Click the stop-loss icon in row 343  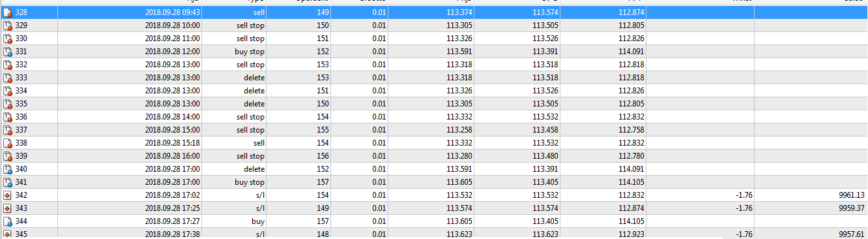pyautogui.click(x=8, y=208)
